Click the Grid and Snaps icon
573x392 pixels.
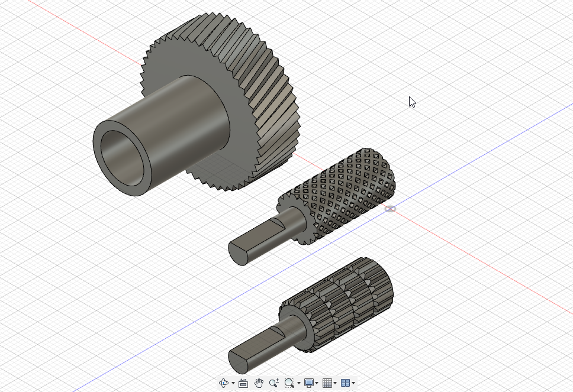[327, 383]
